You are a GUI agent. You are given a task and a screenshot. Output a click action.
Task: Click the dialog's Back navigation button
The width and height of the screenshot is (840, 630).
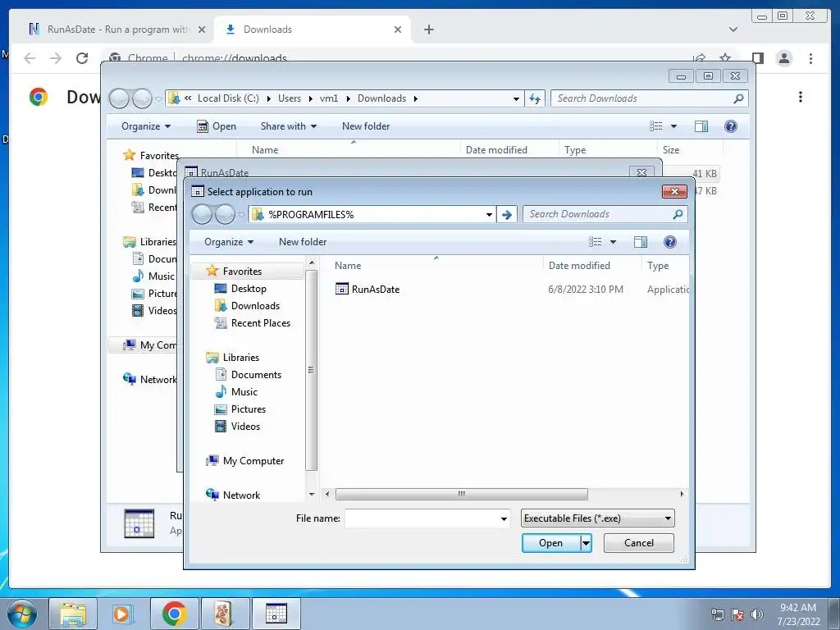click(x=202, y=214)
